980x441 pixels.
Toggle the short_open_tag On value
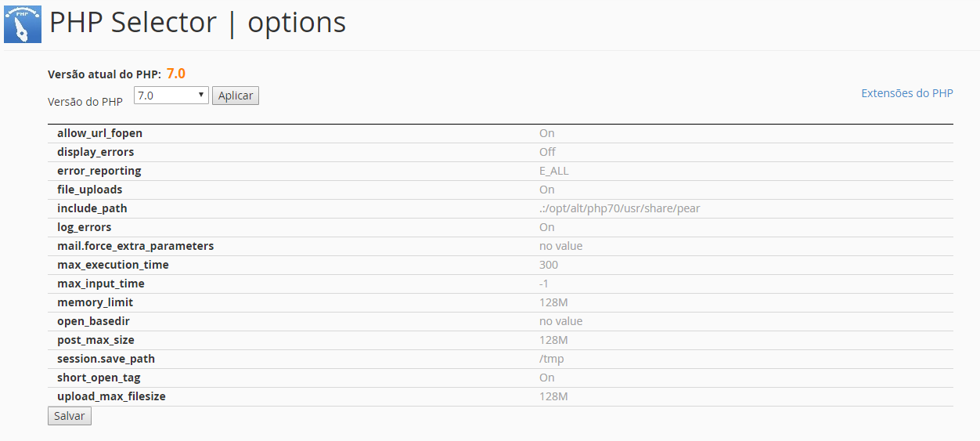[546, 378]
